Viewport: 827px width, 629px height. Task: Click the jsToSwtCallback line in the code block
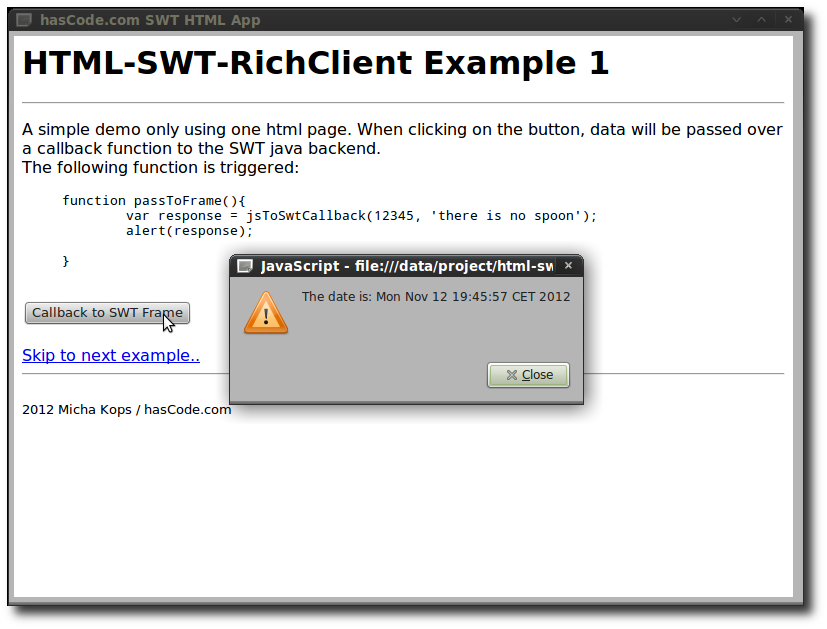[x=360, y=215]
